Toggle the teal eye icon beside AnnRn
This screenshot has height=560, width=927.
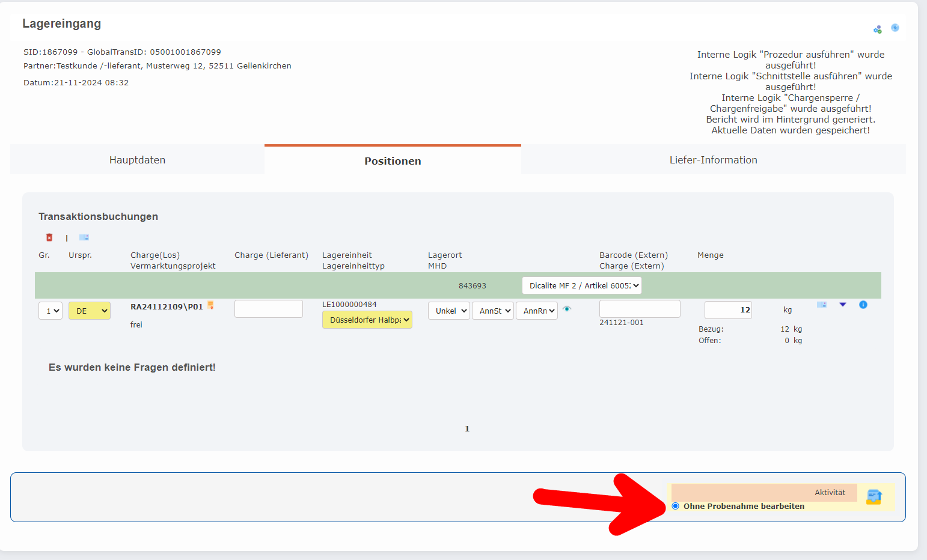(567, 309)
